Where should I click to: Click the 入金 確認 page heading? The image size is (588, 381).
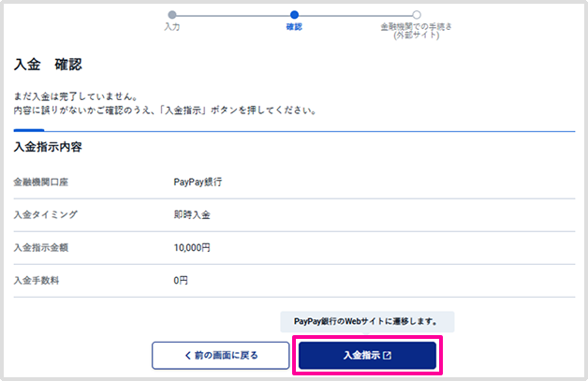(x=48, y=65)
